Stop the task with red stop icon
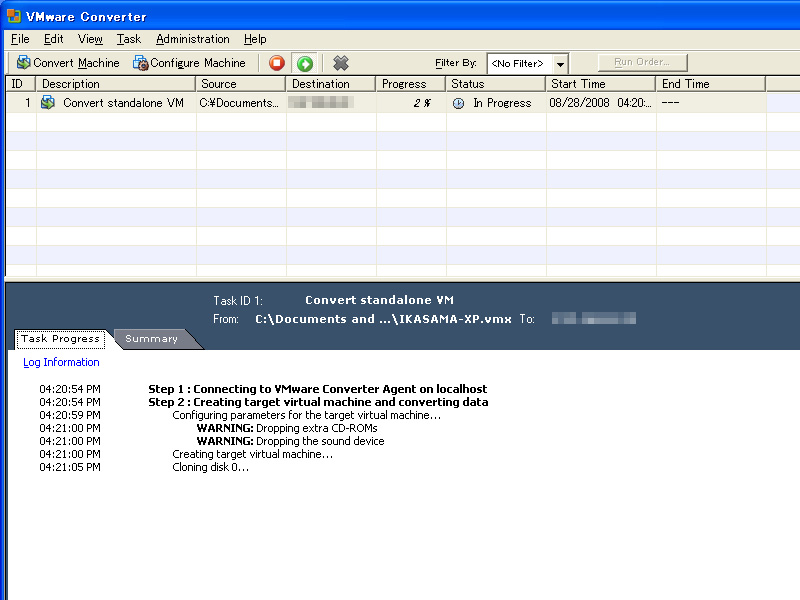800x600 pixels. tap(277, 63)
